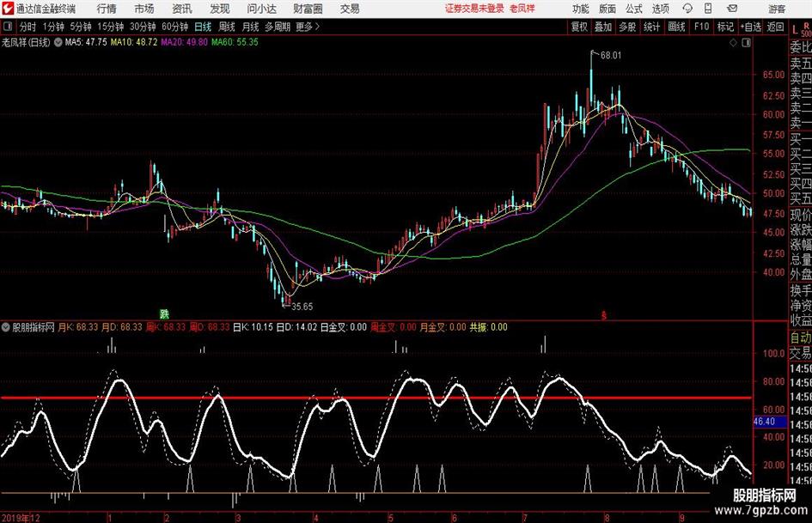This screenshot has width=812, height=523.
Task: Open the 行情 menu
Action: point(107,9)
